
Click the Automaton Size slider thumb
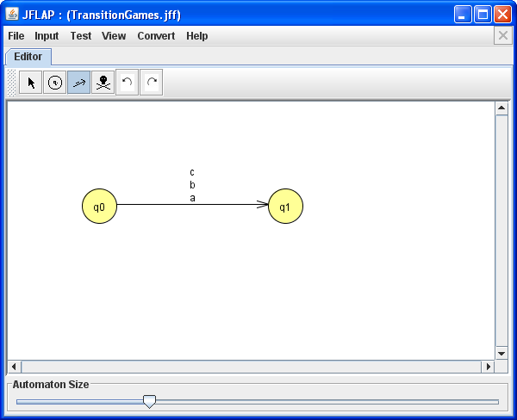(x=149, y=402)
